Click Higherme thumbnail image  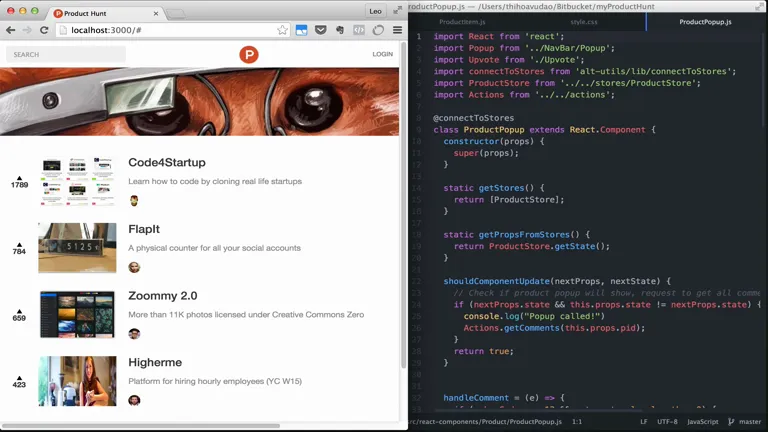(77, 381)
